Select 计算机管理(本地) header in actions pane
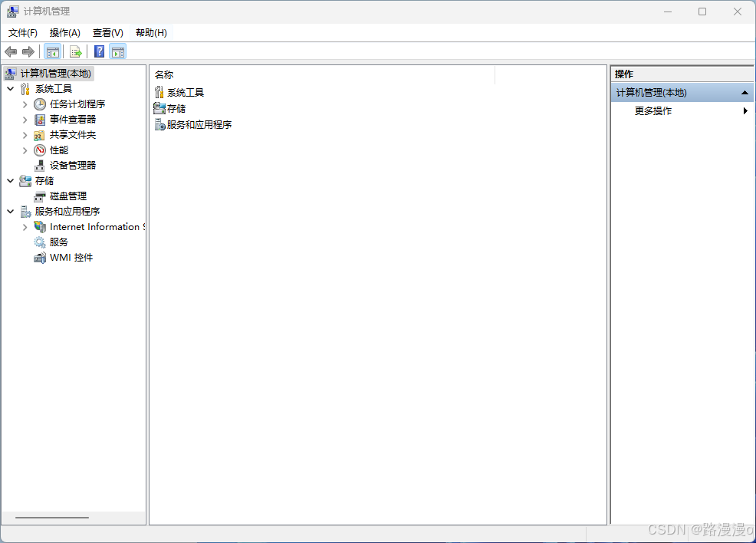 coord(682,93)
